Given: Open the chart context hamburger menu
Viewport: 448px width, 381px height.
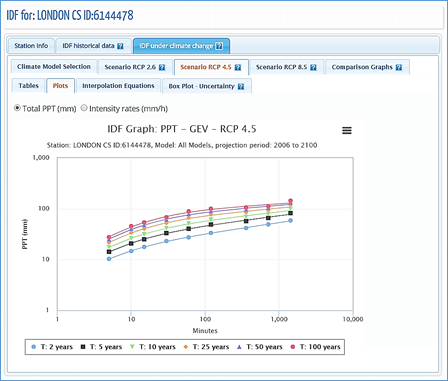Looking at the screenshot, I should 347,130.
